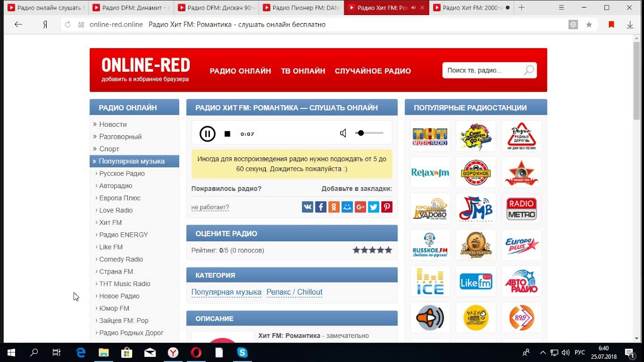Screen dimensions: 644x362
Task: Open Opera from the taskbar
Action: click(196, 352)
